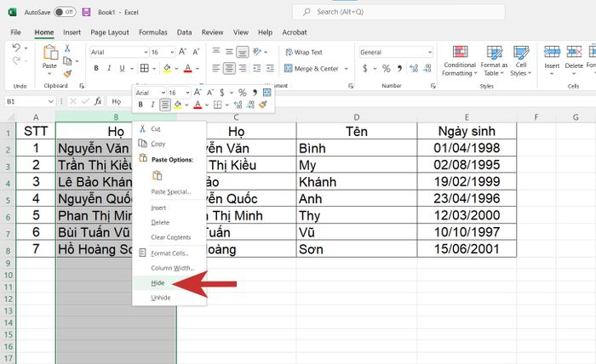
Task: Click ribbon Increase Decimal icon
Action: (x=414, y=68)
